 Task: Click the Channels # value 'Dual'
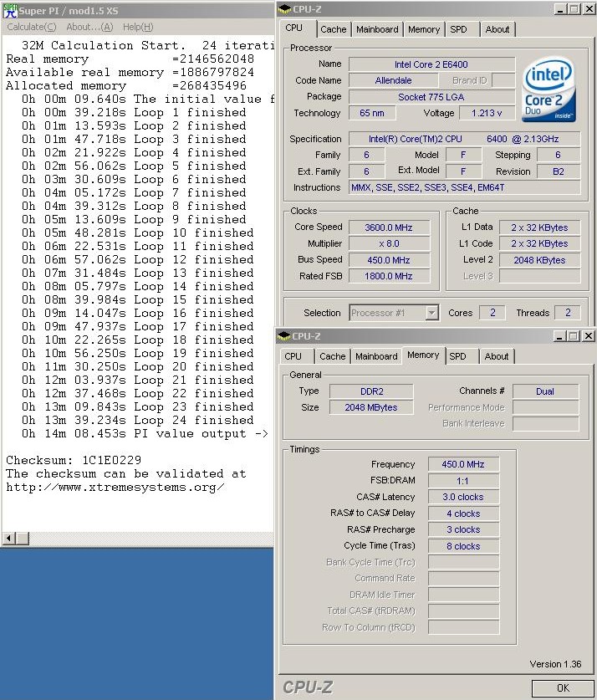[x=545, y=391]
